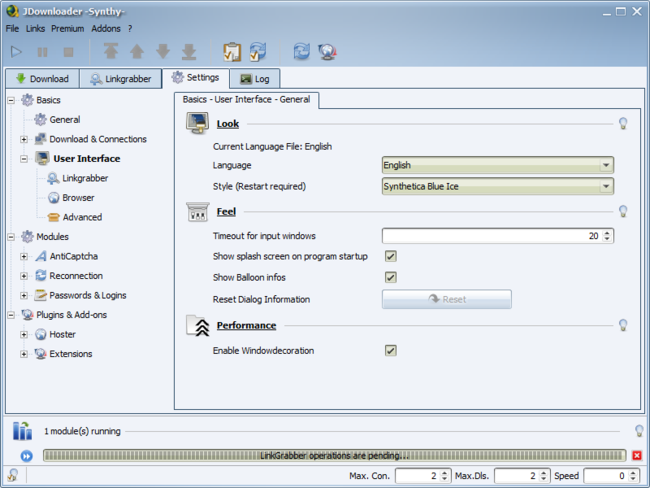Move selection up arrow icon

137,51
